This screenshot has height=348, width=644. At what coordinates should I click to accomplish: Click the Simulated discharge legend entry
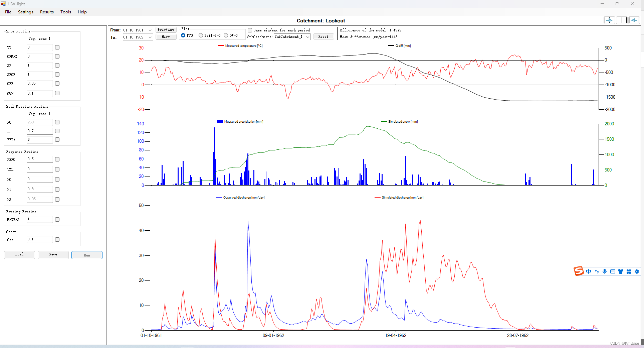click(399, 198)
